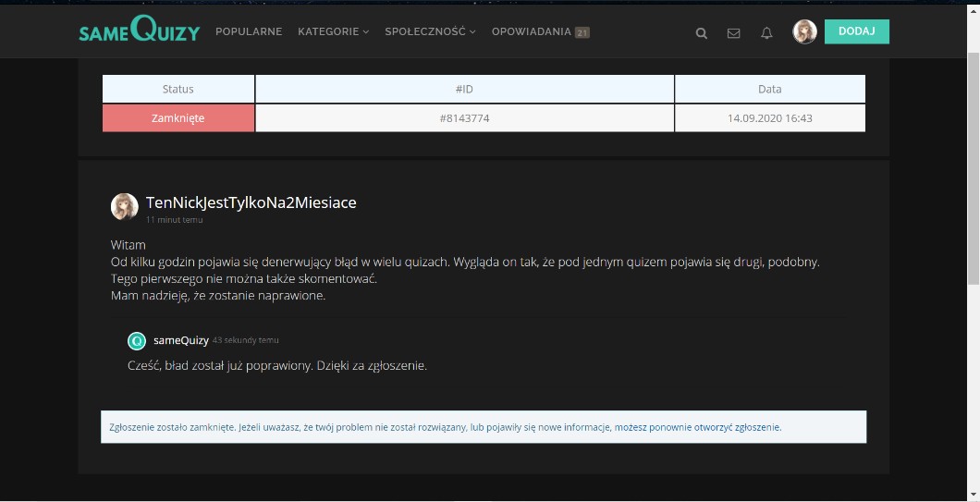Image resolution: width=980 pixels, height=502 pixels.
Task: Show notifications via the bell icon
Action: click(x=766, y=33)
